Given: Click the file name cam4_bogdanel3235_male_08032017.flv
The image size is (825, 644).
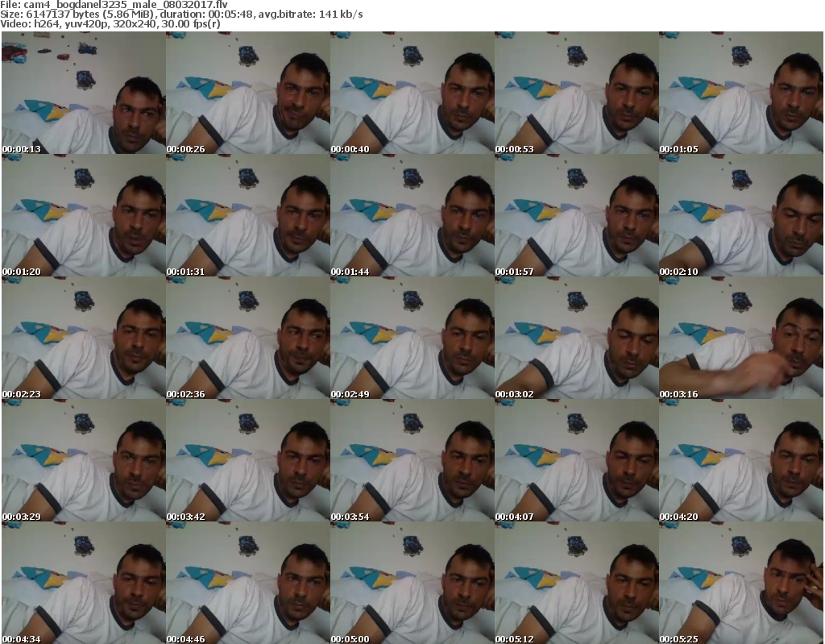Looking at the screenshot, I should click(125, 4).
